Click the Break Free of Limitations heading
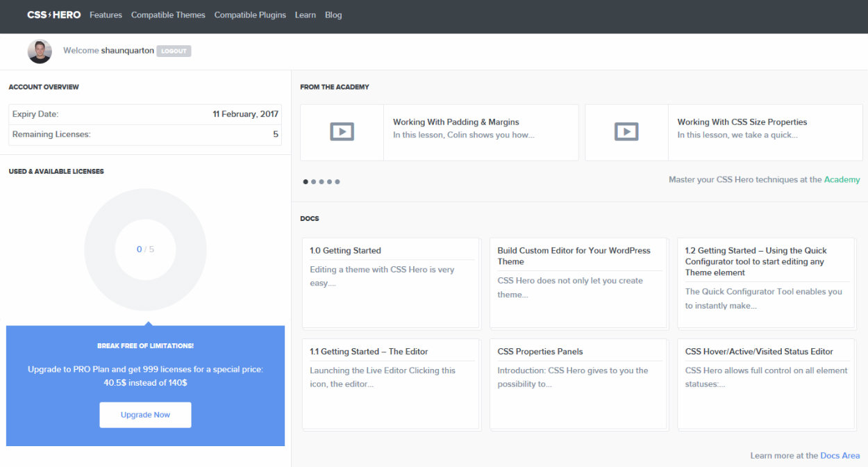This screenshot has height=467, width=868. coord(145,345)
